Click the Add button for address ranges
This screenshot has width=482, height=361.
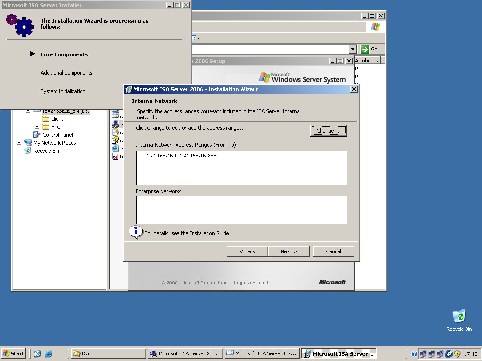[328, 131]
